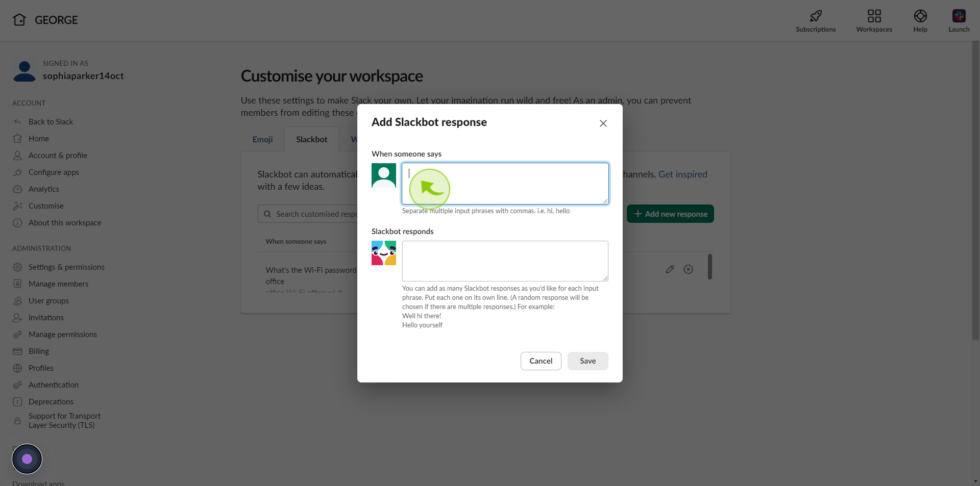The width and height of the screenshot is (980, 486).
Task: Open the Profiles link
Action: (41, 368)
